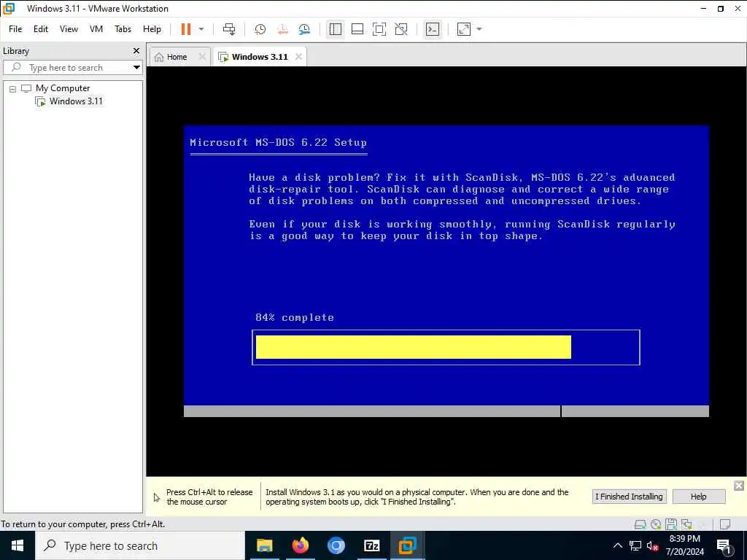Open the Library search filter dropdown arrow
Screen dimensions: 747x560
(136, 68)
